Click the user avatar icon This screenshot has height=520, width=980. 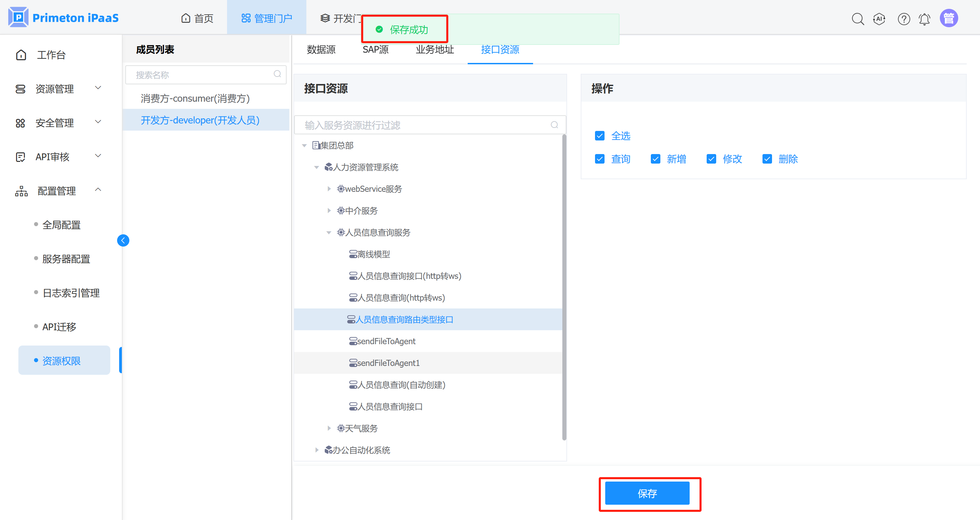coord(949,18)
